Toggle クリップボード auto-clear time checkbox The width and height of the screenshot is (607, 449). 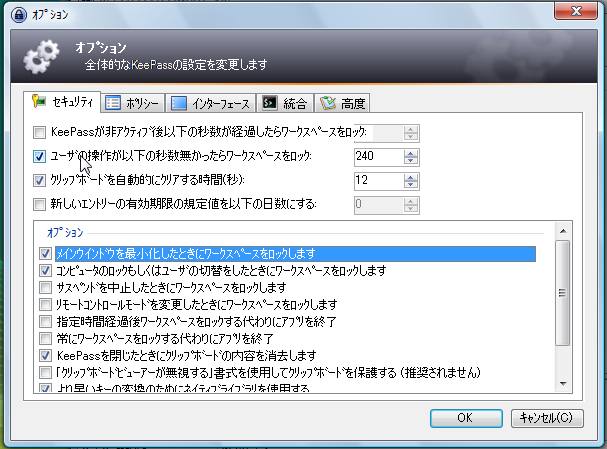click(x=39, y=180)
